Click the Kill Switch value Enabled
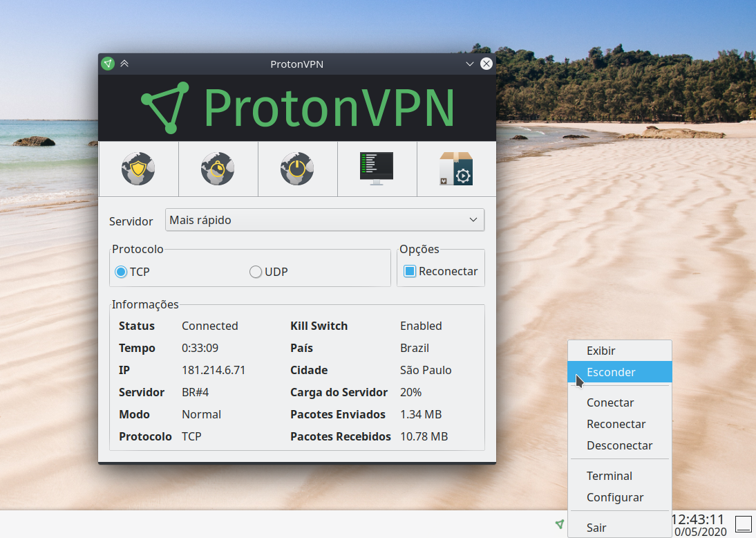The height and width of the screenshot is (538, 756). pos(421,326)
